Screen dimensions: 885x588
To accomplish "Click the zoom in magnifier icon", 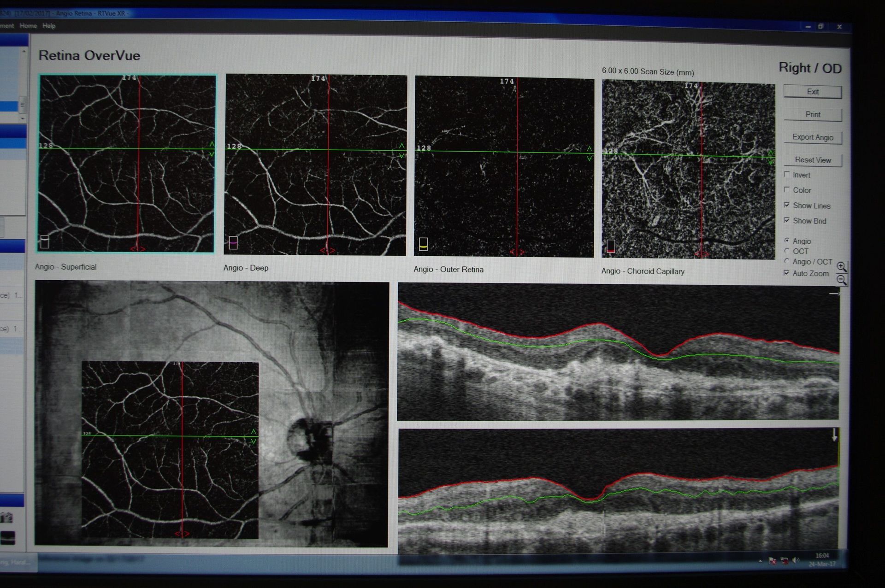I will 841,267.
